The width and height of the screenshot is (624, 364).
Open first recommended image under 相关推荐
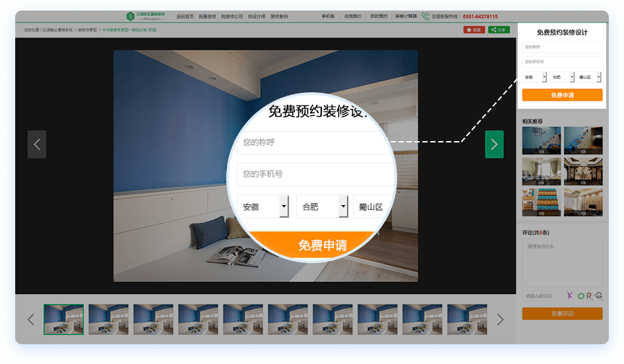coord(542,140)
